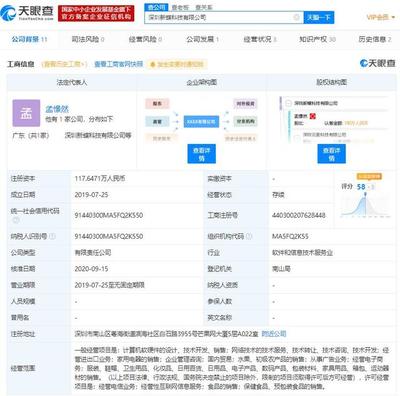Click the red badge icon in the equity structure tree
Screen dimensions: 400x396
pyautogui.click(x=312, y=116)
